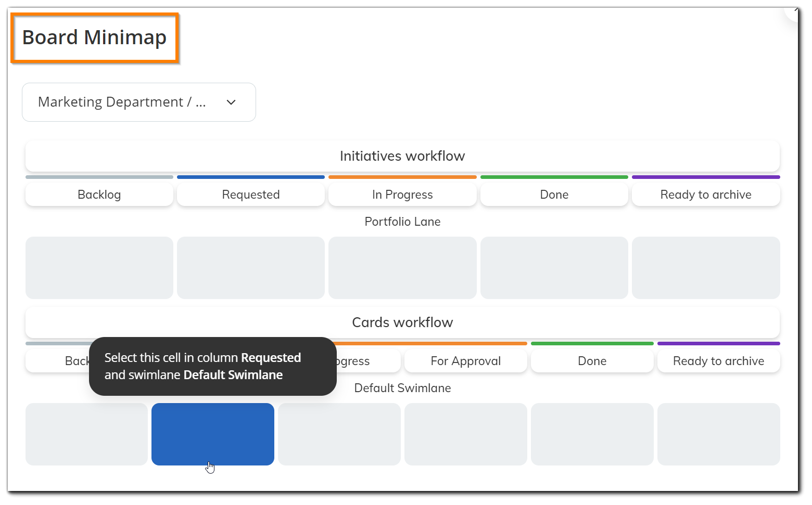Click Done column header in Initiatives workflow
This screenshot has height=505, width=812.
pos(554,195)
